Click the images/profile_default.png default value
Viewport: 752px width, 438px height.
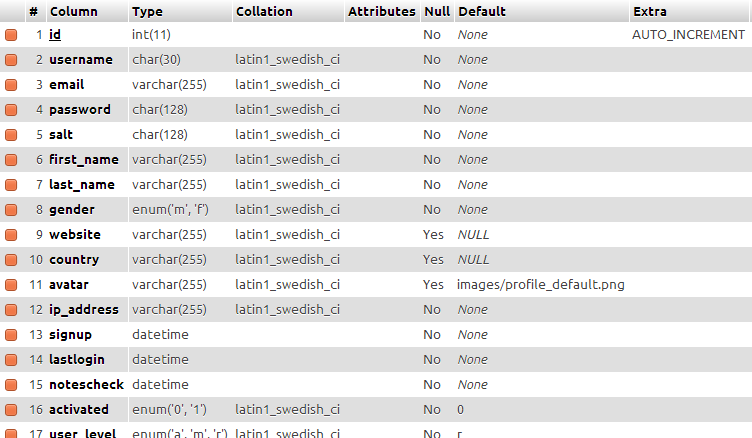[540, 285]
